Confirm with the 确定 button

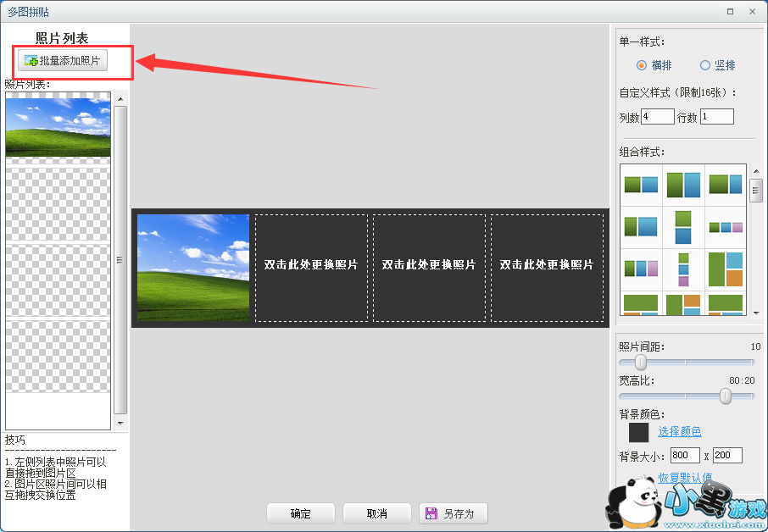pyautogui.click(x=301, y=513)
